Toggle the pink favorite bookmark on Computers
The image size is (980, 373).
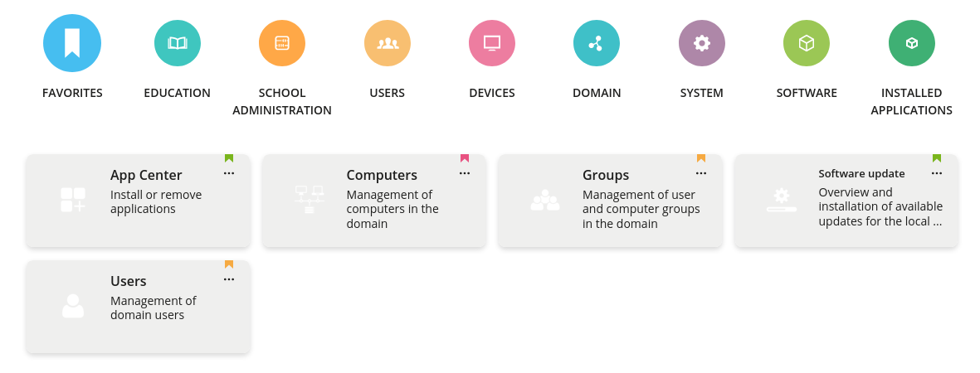(465, 158)
